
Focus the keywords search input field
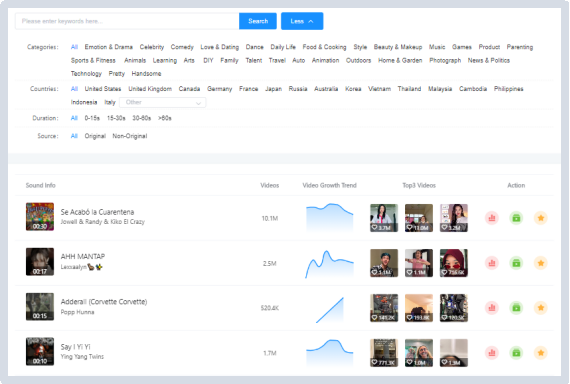[x=127, y=21]
